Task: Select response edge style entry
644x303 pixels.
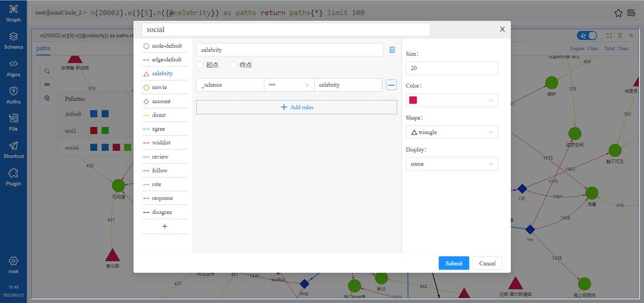Action: coord(165,198)
